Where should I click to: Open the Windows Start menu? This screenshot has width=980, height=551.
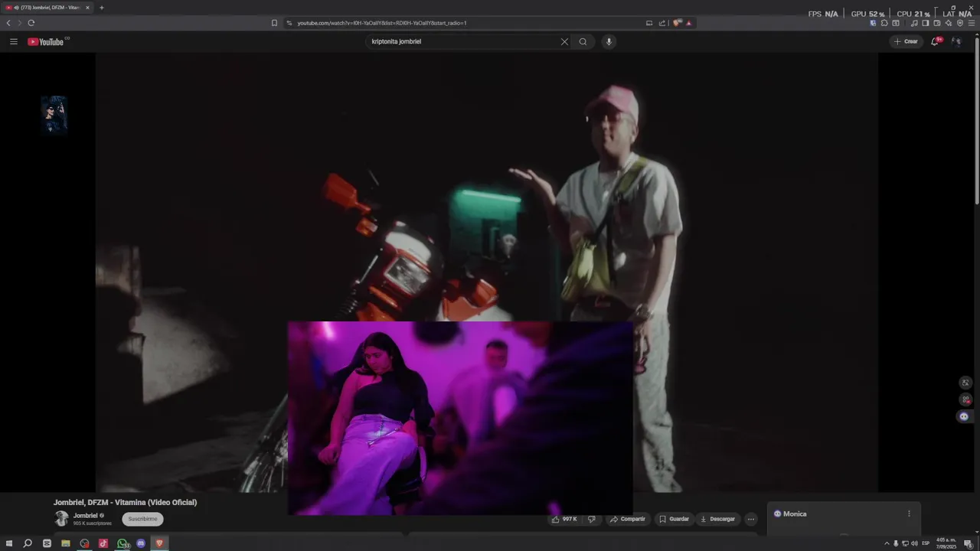point(9,543)
